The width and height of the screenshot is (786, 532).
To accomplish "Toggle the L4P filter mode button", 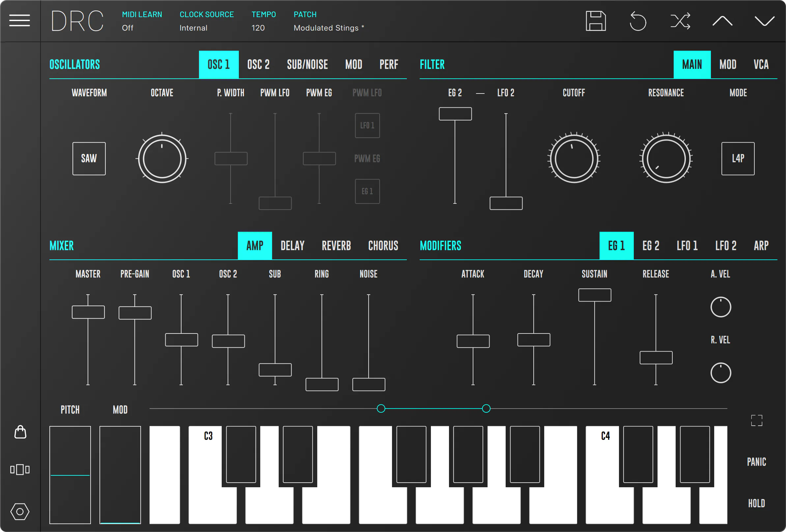I will (x=738, y=159).
